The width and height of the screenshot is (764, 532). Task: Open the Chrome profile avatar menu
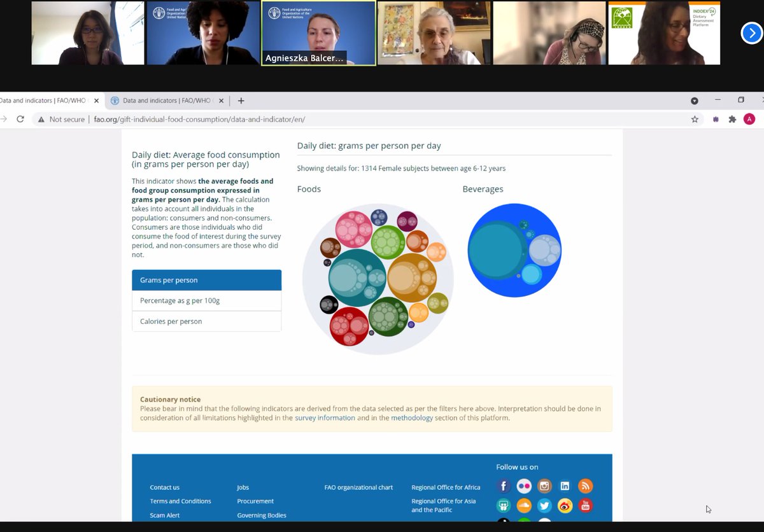pyautogui.click(x=749, y=119)
